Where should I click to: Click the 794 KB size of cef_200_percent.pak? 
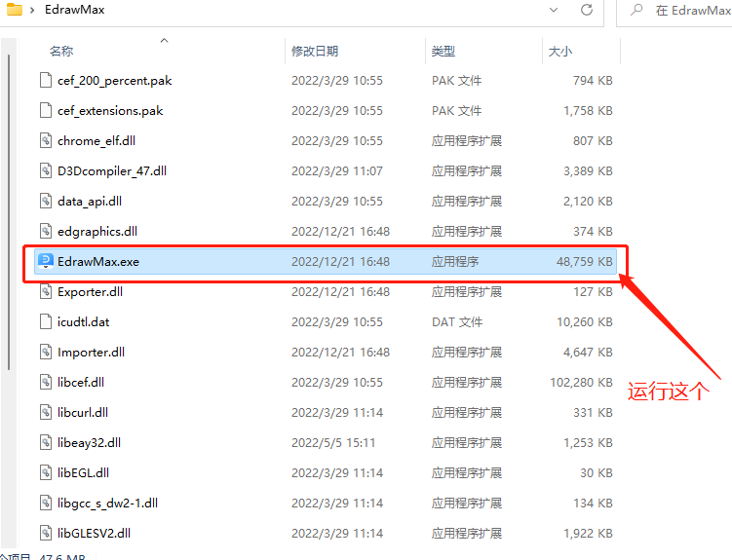(x=593, y=81)
